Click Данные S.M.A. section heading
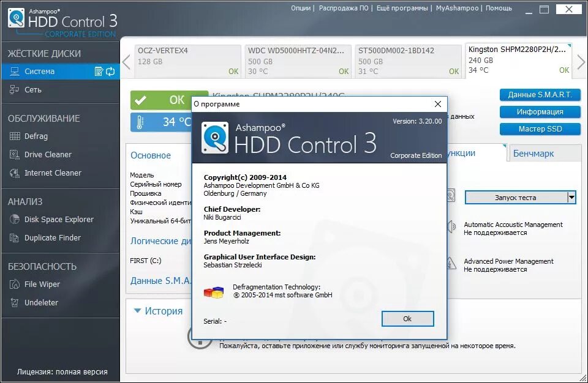 click(x=161, y=281)
